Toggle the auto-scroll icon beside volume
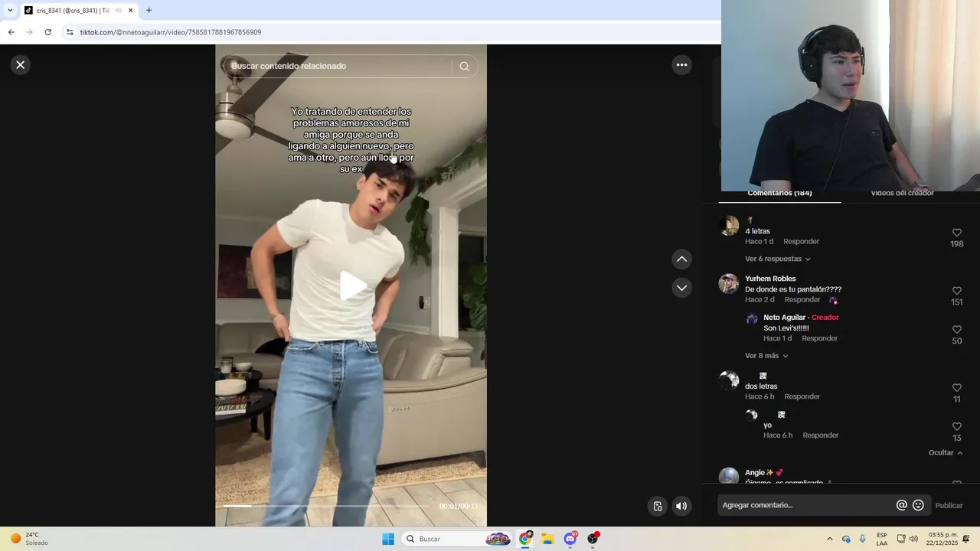Viewport: 980px width, 551px height. coord(657,506)
